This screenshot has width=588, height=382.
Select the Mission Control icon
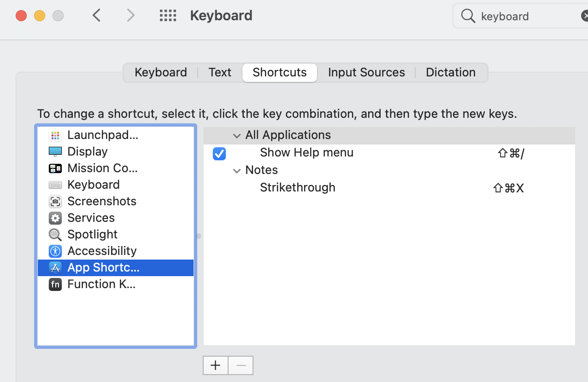55,168
